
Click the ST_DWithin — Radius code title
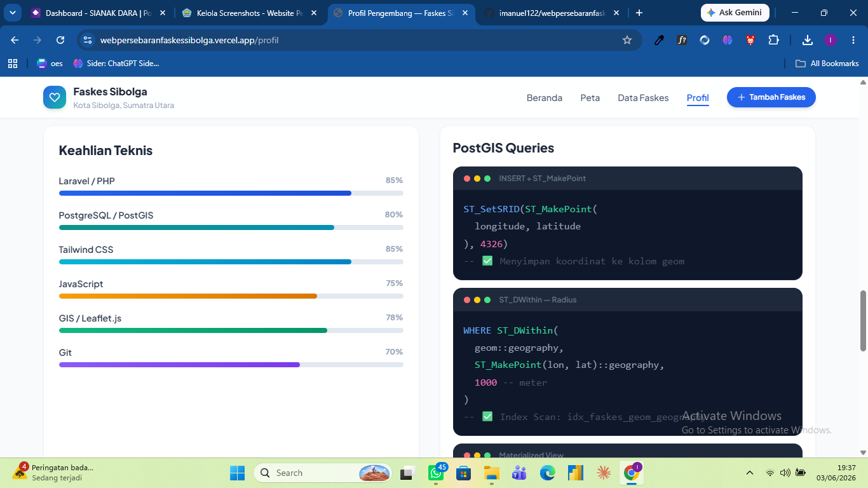tap(538, 300)
